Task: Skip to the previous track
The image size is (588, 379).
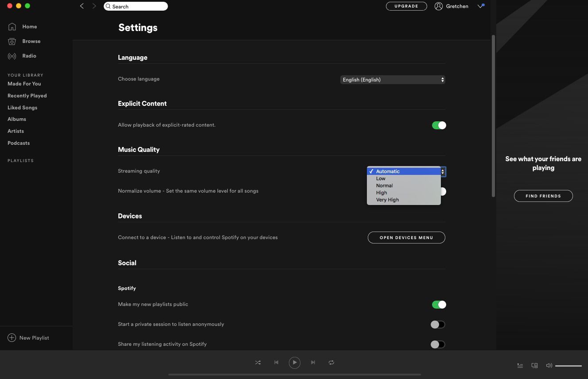Action: point(276,363)
